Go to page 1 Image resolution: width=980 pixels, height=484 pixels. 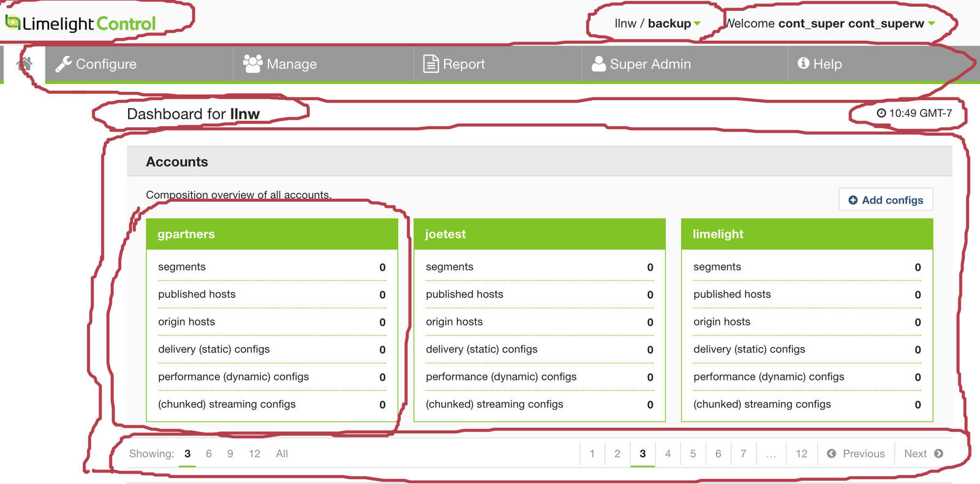click(x=592, y=453)
